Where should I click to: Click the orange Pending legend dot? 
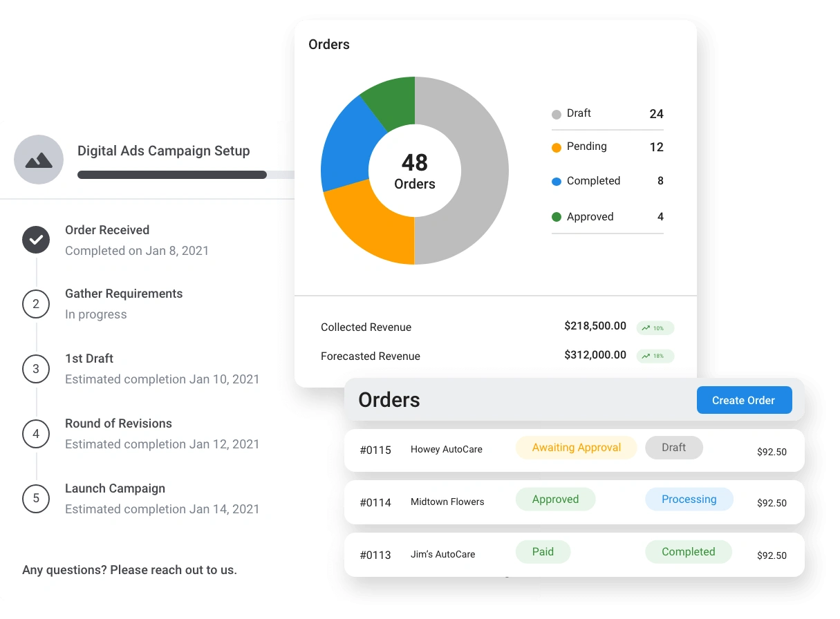pos(556,147)
